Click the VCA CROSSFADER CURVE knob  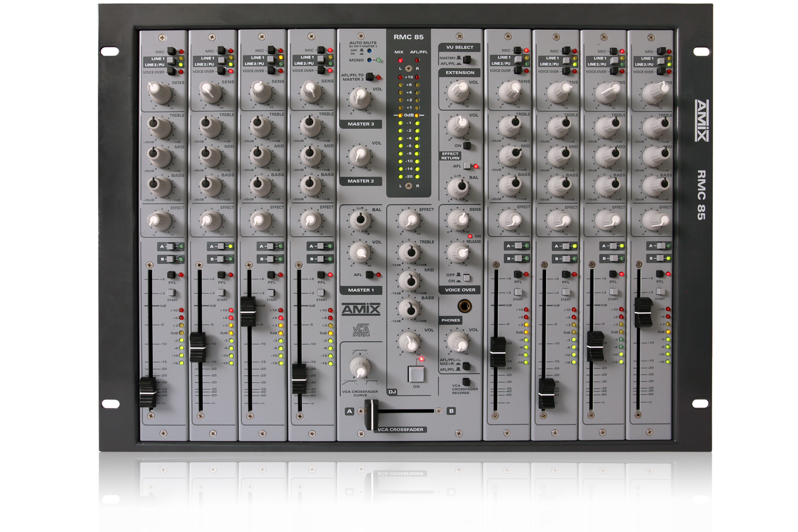360,368
